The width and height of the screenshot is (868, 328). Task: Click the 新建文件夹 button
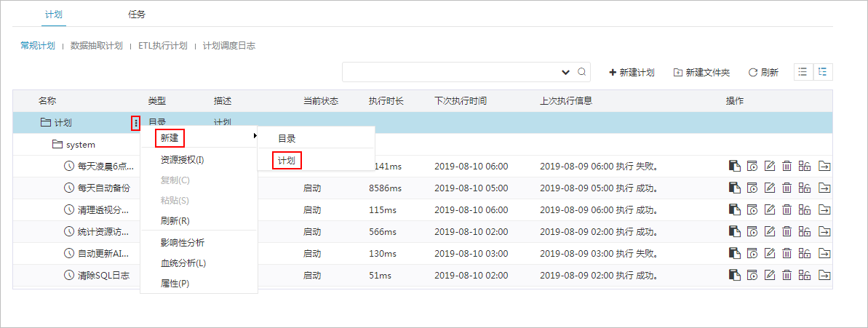[x=701, y=73]
